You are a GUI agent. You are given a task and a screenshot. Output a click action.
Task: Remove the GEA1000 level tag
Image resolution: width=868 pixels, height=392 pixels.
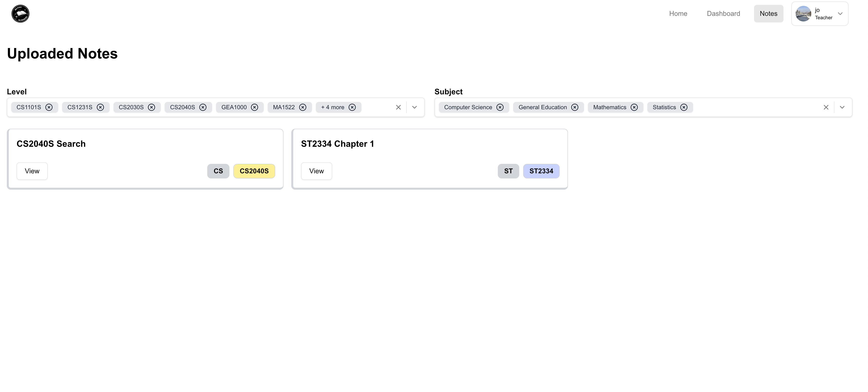(x=255, y=107)
